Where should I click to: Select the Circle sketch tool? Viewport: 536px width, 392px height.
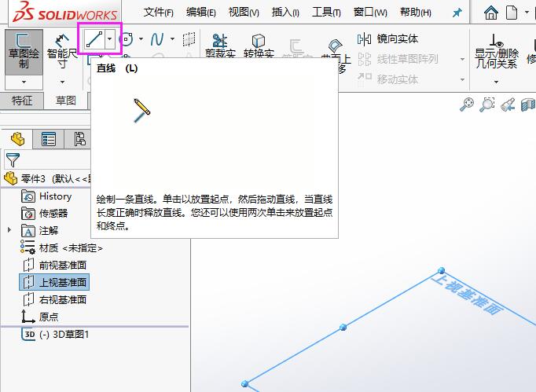coord(127,39)
